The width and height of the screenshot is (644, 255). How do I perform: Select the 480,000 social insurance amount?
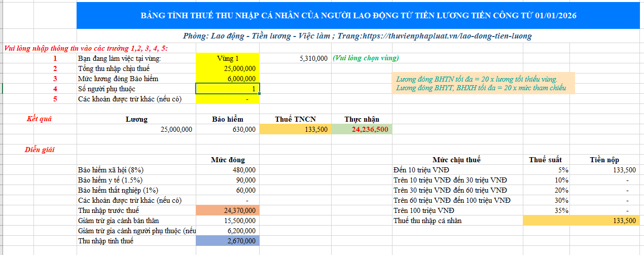pos(227,170)
